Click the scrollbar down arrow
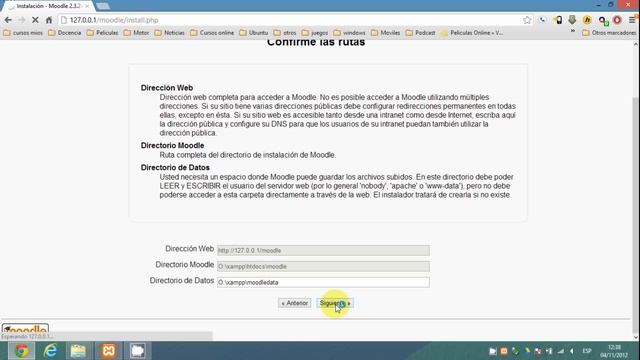The width and height of the screenshot is (640, 360). coord(636,337)
